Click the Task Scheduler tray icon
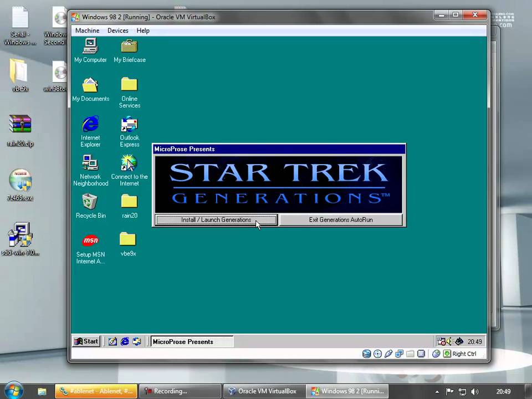Image resolution: width=532 pixels, height=399 pixels. coord(441,341)
